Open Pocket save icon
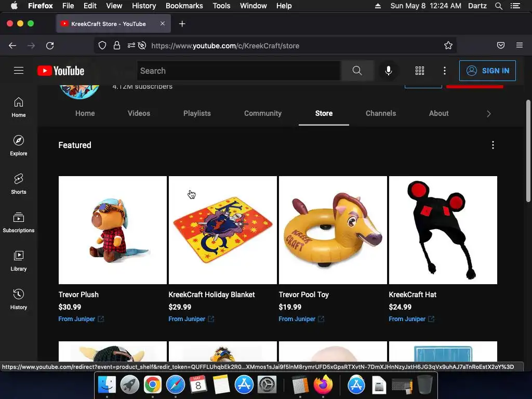 click(500, 46)
